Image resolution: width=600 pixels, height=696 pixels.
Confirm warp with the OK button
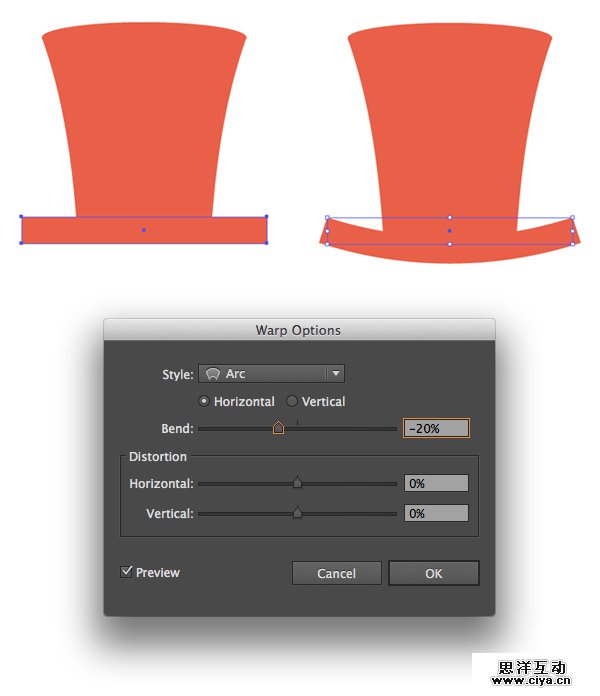coord(433,573)
